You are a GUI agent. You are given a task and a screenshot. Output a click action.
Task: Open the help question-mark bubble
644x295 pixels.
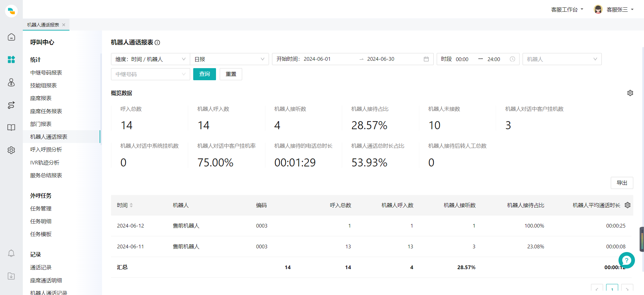627,260
